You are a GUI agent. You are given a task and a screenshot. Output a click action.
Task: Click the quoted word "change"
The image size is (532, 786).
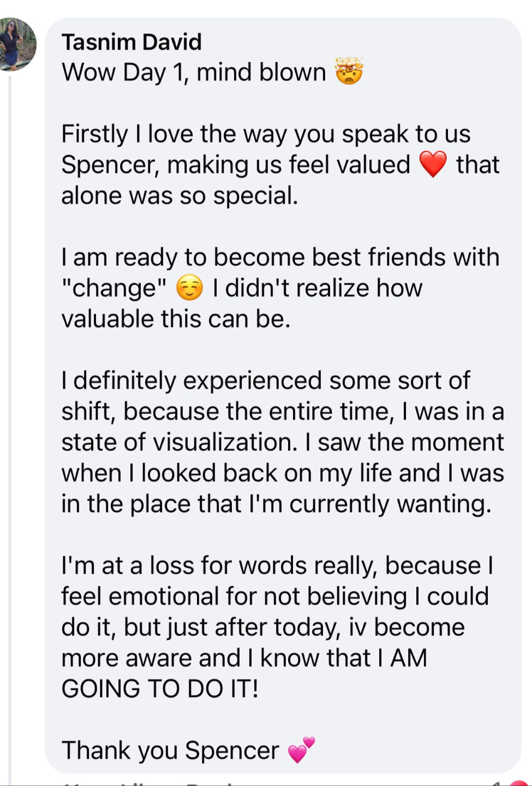click(114, 288)
